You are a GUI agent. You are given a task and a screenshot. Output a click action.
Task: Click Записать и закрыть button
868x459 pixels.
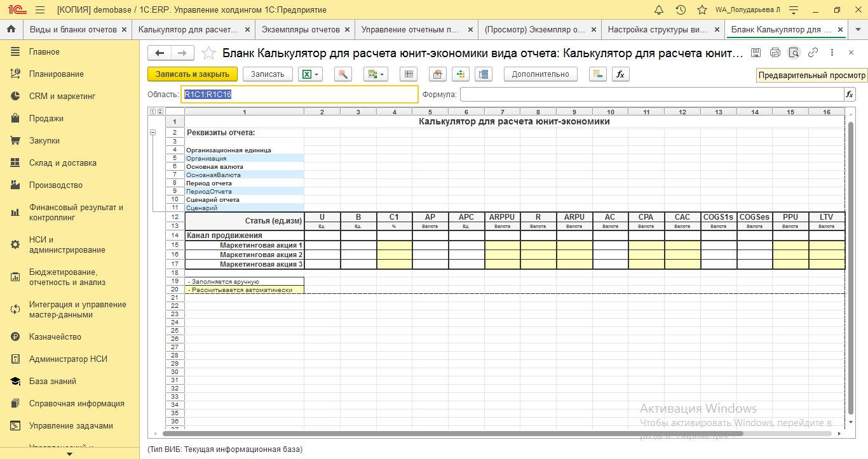193,74
